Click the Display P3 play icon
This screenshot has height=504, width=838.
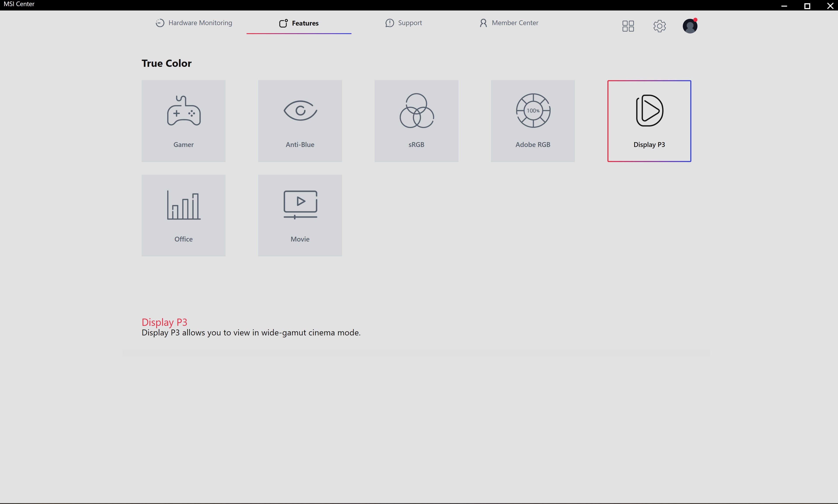click(x=649, y=111)
